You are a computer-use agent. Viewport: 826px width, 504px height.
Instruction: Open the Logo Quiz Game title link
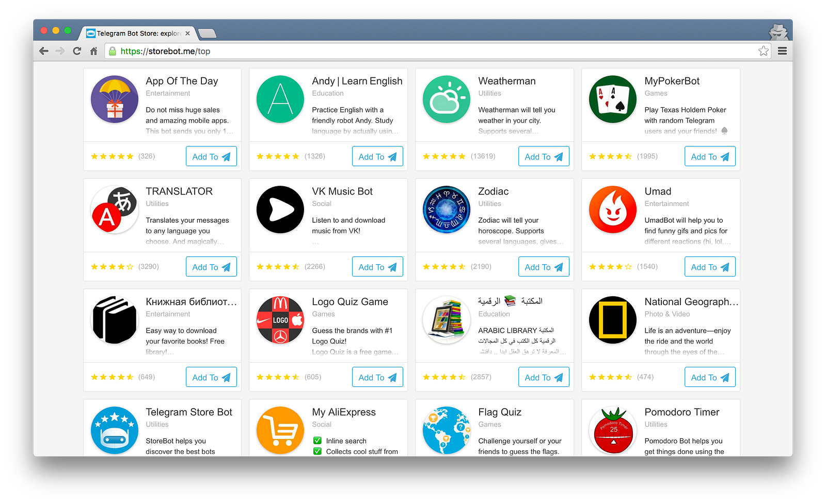pyautogui.click(x=350, y=302)
